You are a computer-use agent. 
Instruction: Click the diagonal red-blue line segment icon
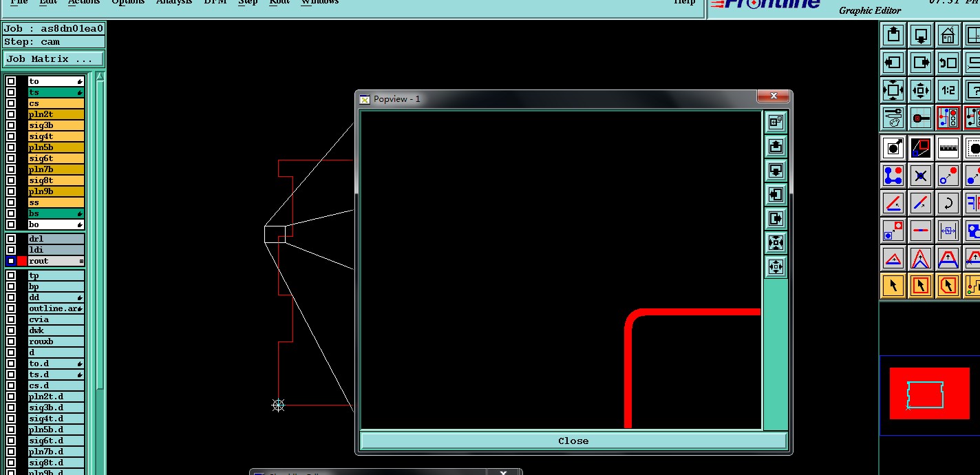[921, 203]
